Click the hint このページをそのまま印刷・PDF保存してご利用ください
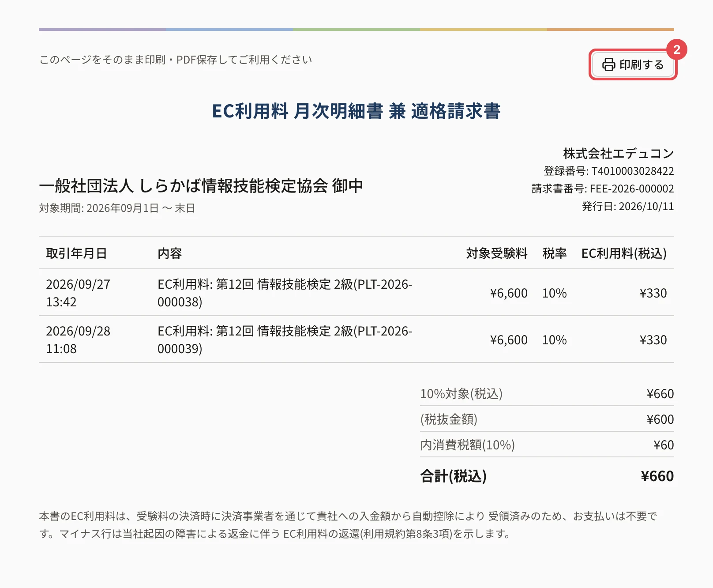 coord(176,60)
